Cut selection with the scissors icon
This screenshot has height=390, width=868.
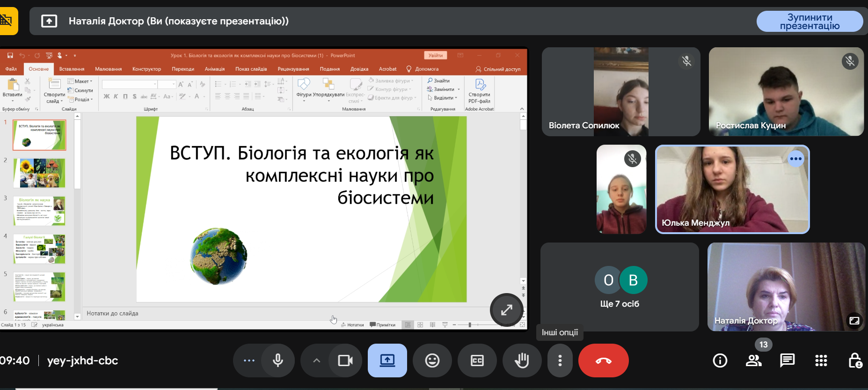[28, 81]
